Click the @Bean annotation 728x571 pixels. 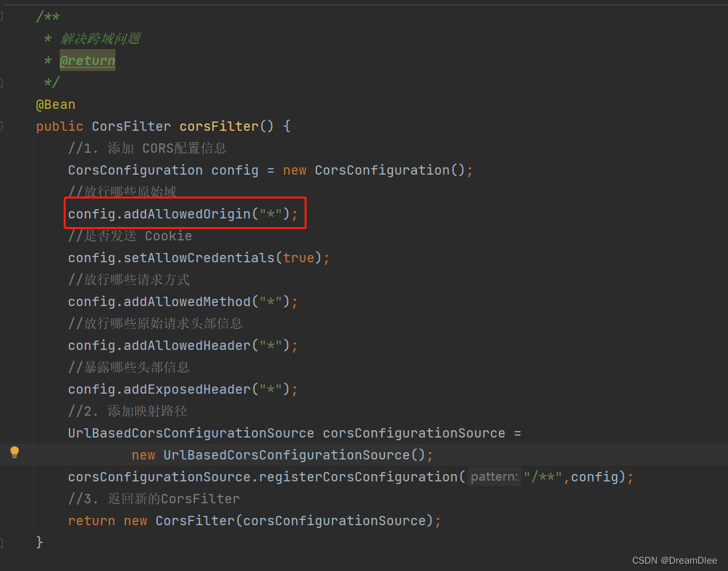[55, 104]
